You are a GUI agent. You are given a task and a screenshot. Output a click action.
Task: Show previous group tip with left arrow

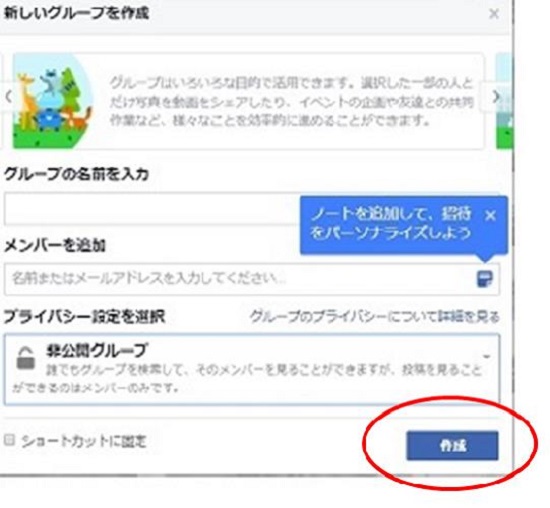tap(8, 96)
